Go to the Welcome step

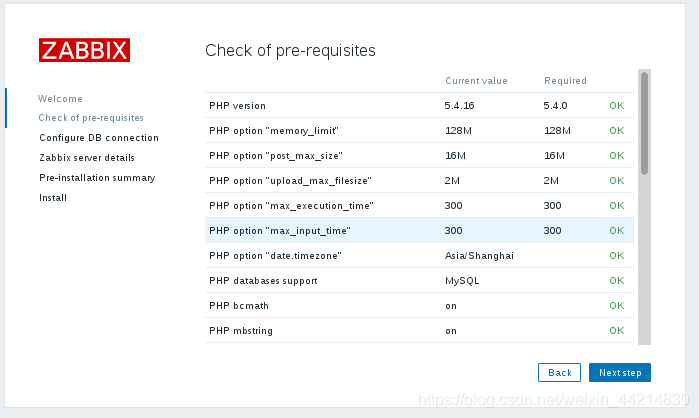tap(60, 98)
